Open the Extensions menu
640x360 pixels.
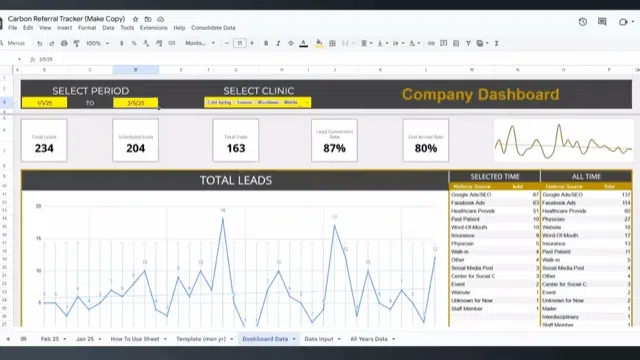pos(153,28)
